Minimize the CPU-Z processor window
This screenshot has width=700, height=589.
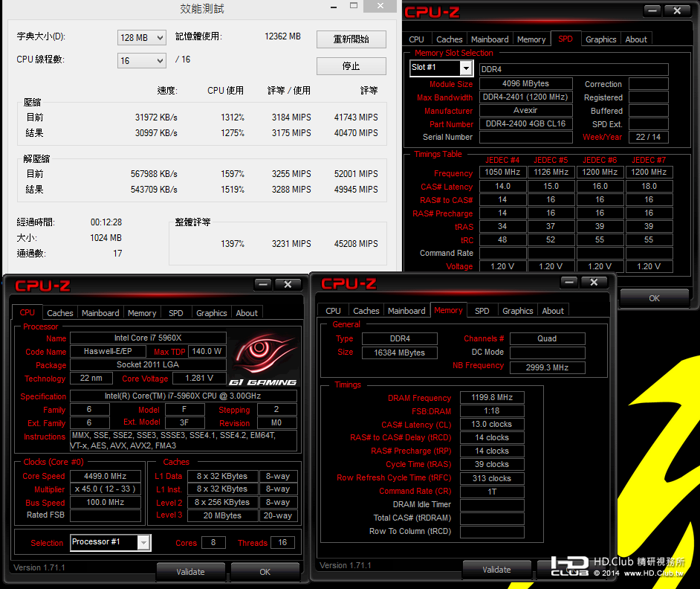click(263, 284)
